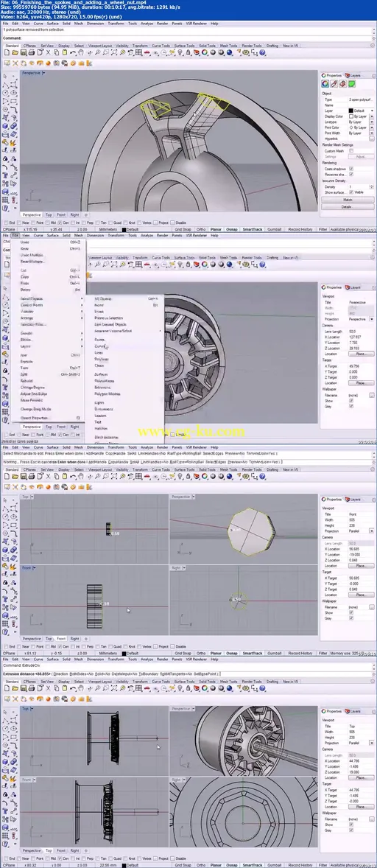The height and width of the screenshot is (868, 377).
Task: Click Adjust button under Render Mesh Settings
Action: (x=361, y=157)
